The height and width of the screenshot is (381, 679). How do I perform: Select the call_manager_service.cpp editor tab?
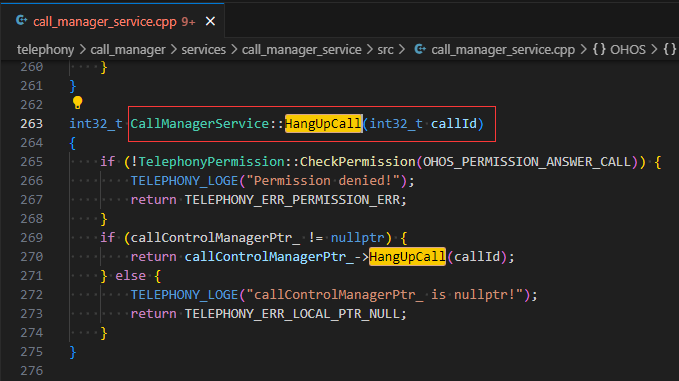tap(112, 21)
